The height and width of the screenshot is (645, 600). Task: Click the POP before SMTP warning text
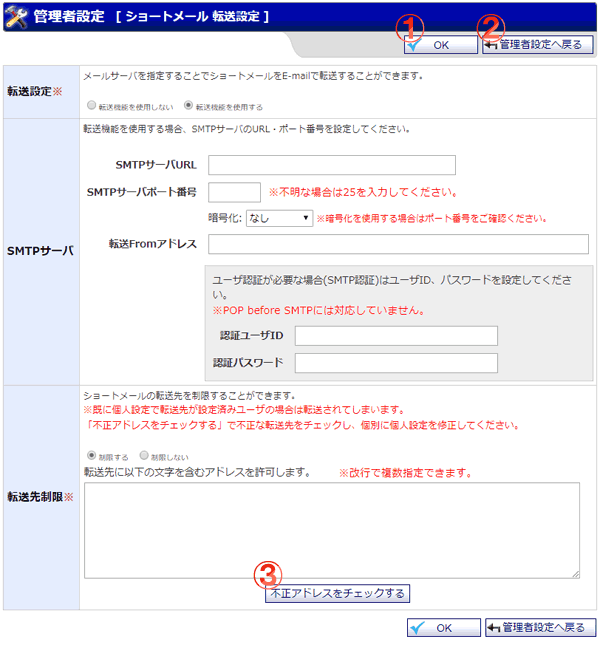click(319, 310)
